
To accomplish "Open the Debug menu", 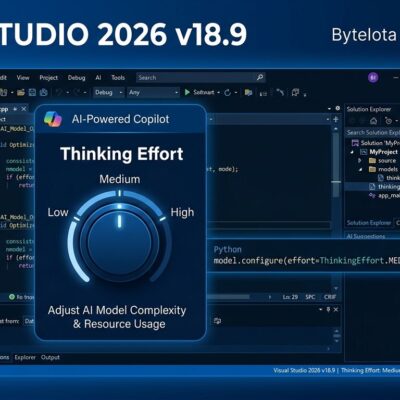I will tap(76, 78).
